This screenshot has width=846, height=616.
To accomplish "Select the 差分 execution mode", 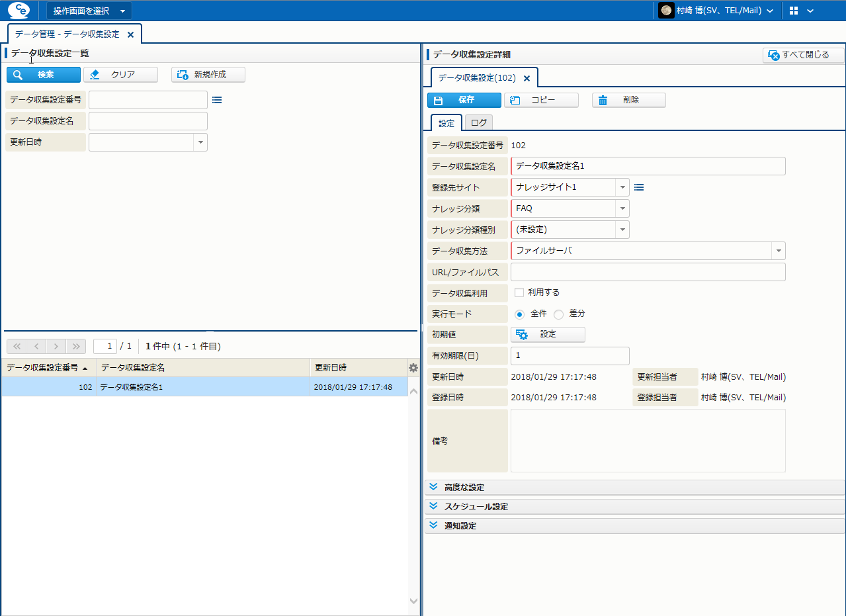I will coord(558,314).
